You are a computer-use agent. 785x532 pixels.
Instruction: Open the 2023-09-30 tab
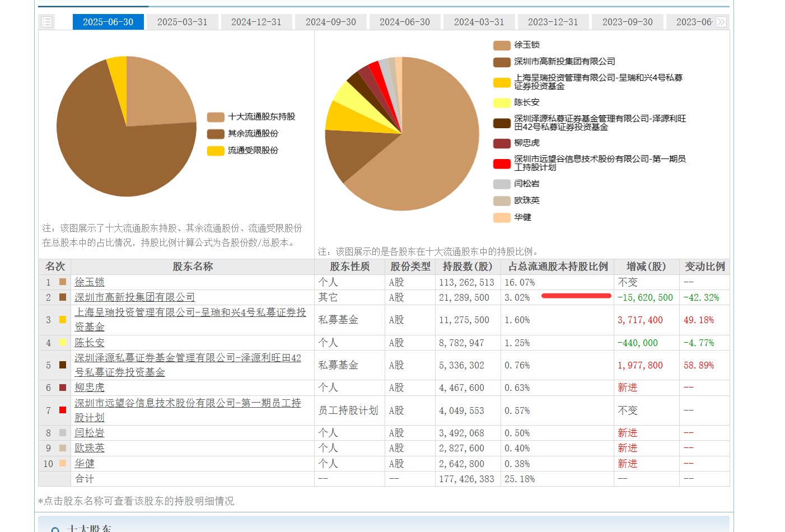(x=628, y=22)
